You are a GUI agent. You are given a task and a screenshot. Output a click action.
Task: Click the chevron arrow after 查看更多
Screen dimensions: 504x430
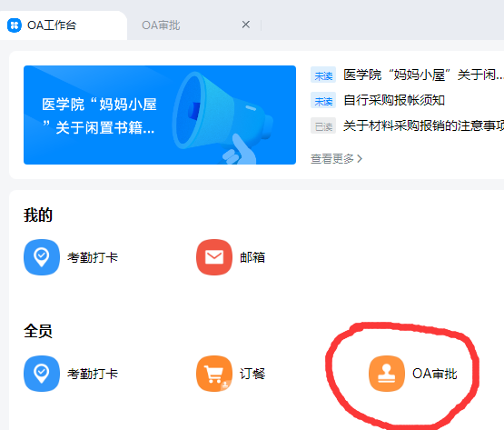point(360,159)
